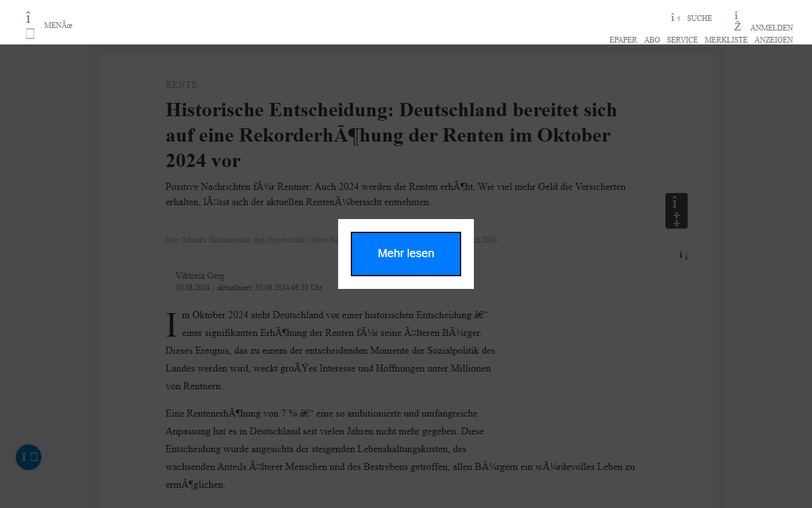This screenshot has width=812, height=508.
Task: Click the intro text 'Positive Nachrichten für Rentner'
Action: (x=396, y=194)
